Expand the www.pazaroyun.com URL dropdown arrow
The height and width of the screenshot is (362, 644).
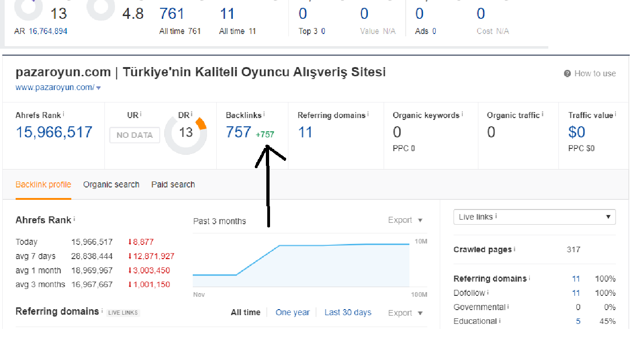point(98,88)
